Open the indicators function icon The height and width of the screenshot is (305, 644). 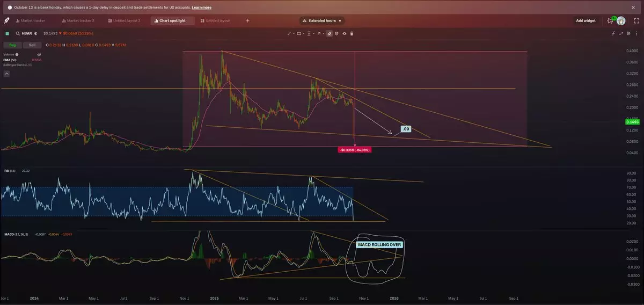[614, 33]
